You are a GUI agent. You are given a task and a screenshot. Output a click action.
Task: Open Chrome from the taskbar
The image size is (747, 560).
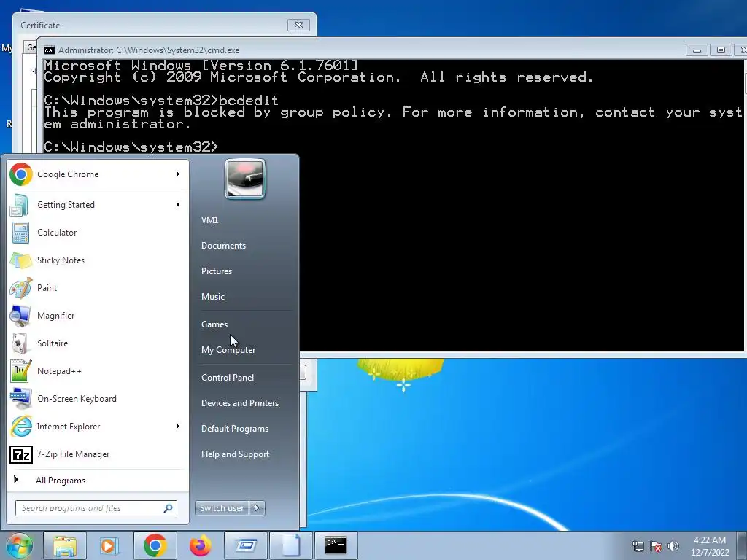(x=155, y=545)
